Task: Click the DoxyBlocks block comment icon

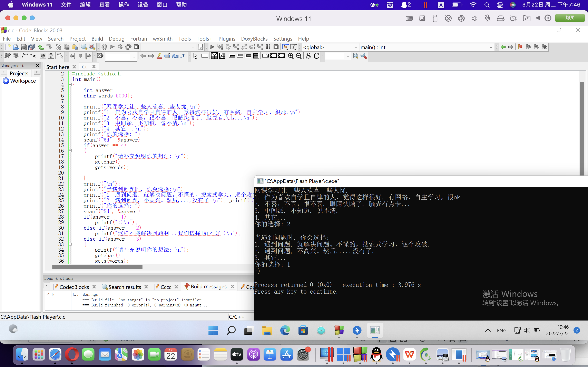Action: tap(25, 56)
